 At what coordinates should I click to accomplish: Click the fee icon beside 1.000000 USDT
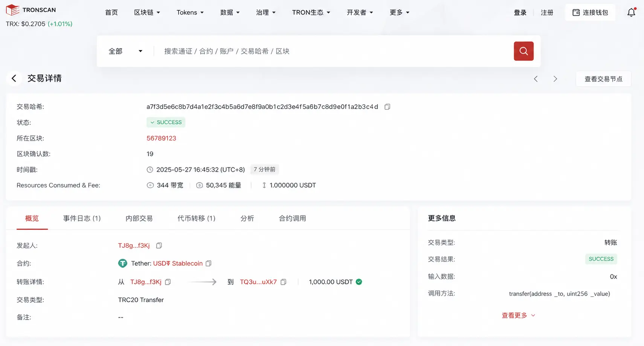264,185
